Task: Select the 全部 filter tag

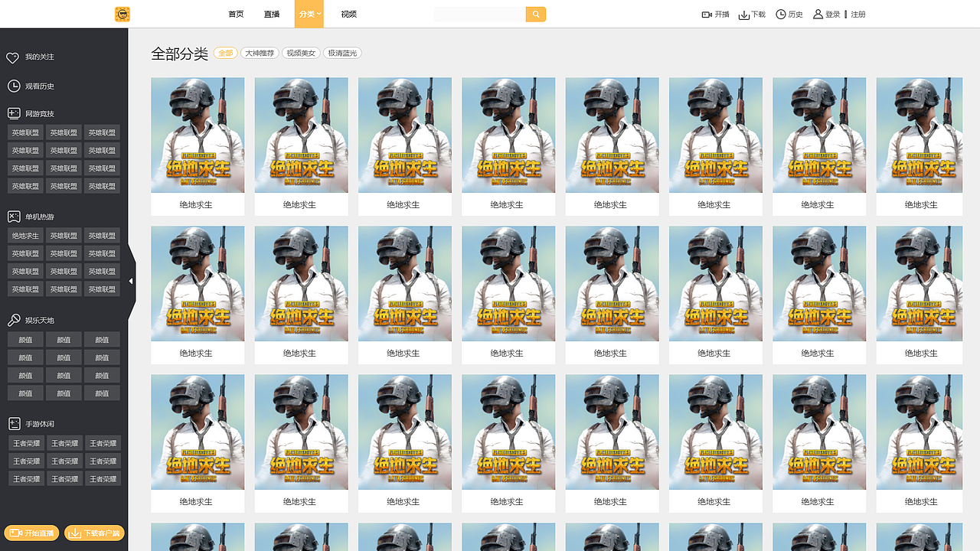Action: (225, 54)
